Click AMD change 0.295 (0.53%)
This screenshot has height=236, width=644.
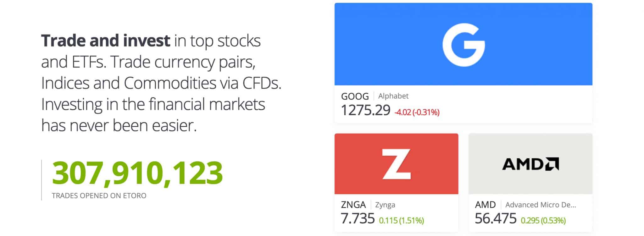point(543,221)
